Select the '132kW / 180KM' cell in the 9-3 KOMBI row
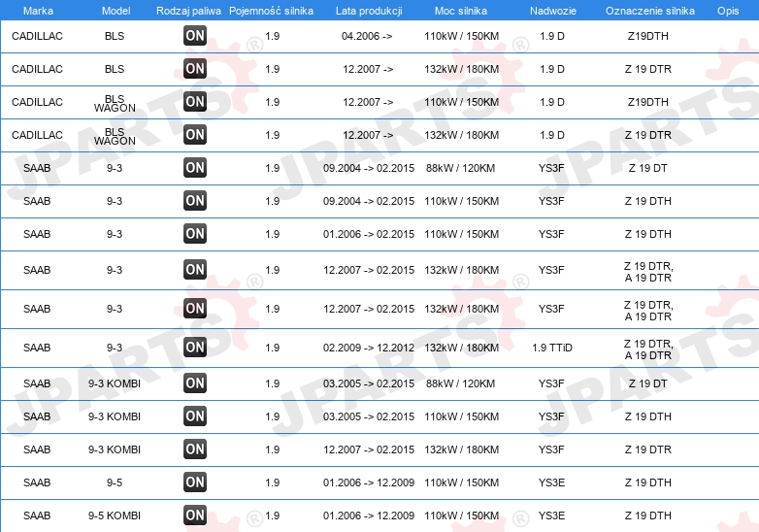Screen dimensions: 759x532 [x=461, y=449]
